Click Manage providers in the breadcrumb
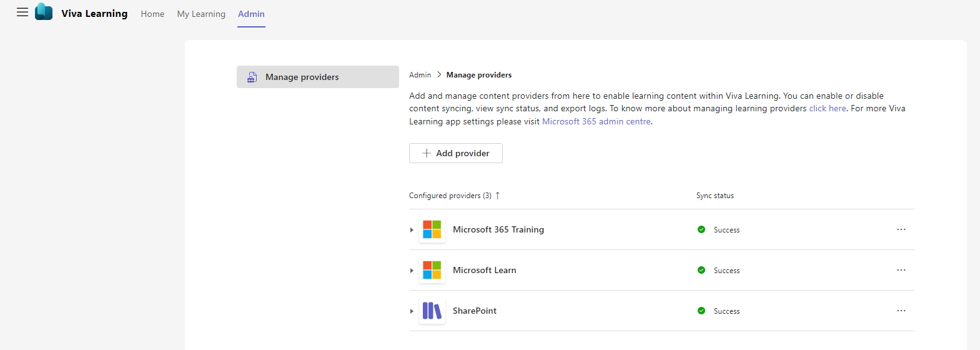 (x=479, y=75)
